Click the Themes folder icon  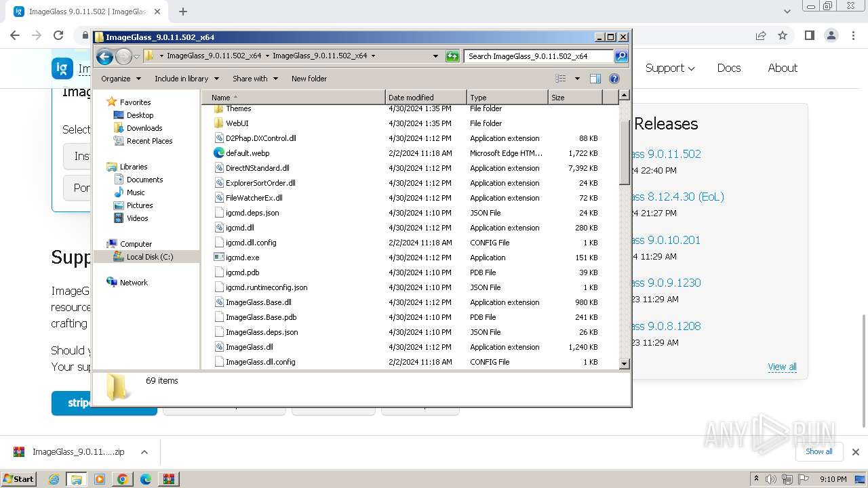(x=218, y=108)
